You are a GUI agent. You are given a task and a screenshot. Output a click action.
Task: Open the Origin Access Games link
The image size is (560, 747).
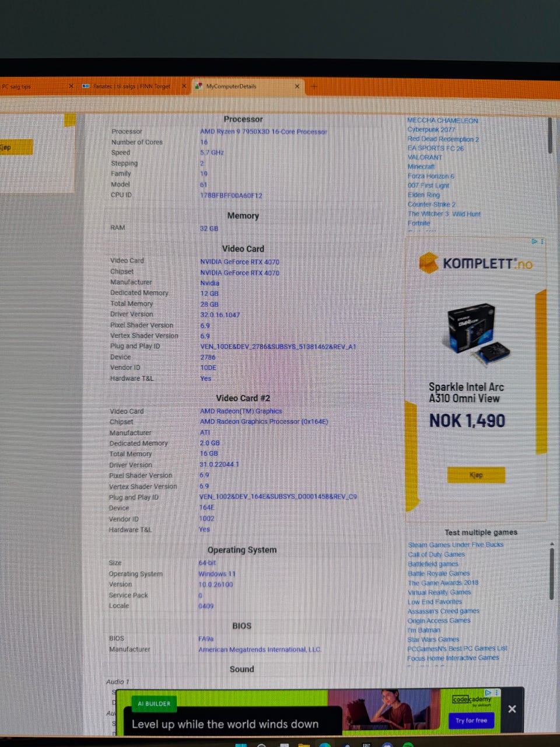(x=439, y=620)
